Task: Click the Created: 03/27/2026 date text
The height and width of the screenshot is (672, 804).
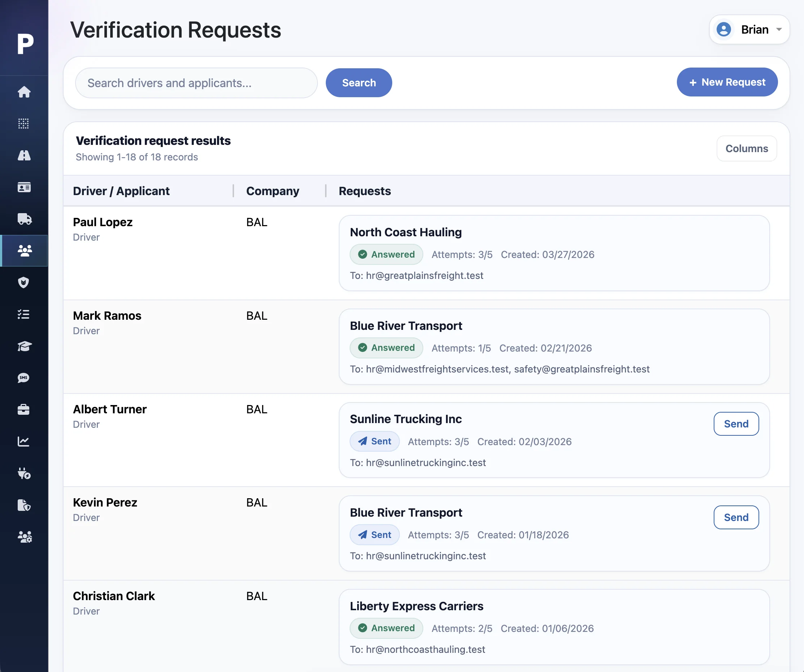Action: 548,255
